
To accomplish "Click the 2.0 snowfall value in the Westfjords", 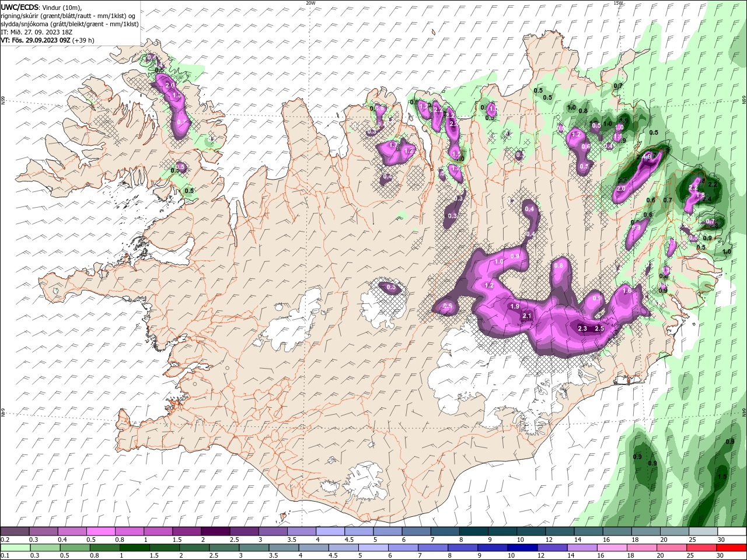I will click(170, 85).
